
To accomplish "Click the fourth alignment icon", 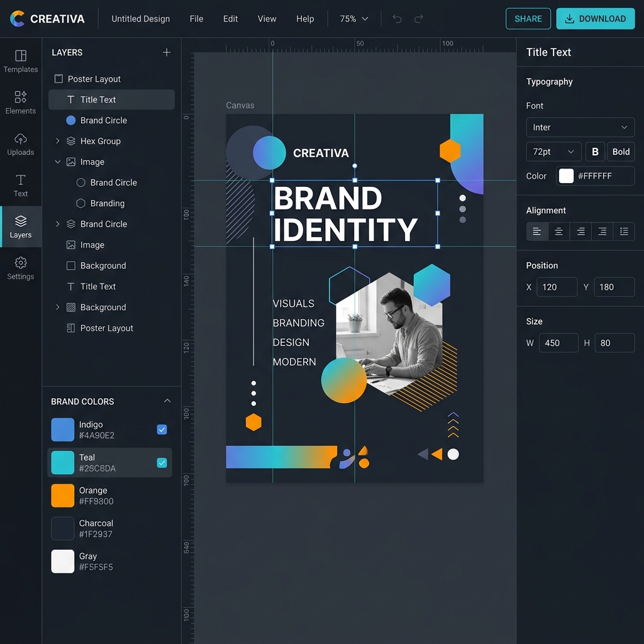I will 602,231.
